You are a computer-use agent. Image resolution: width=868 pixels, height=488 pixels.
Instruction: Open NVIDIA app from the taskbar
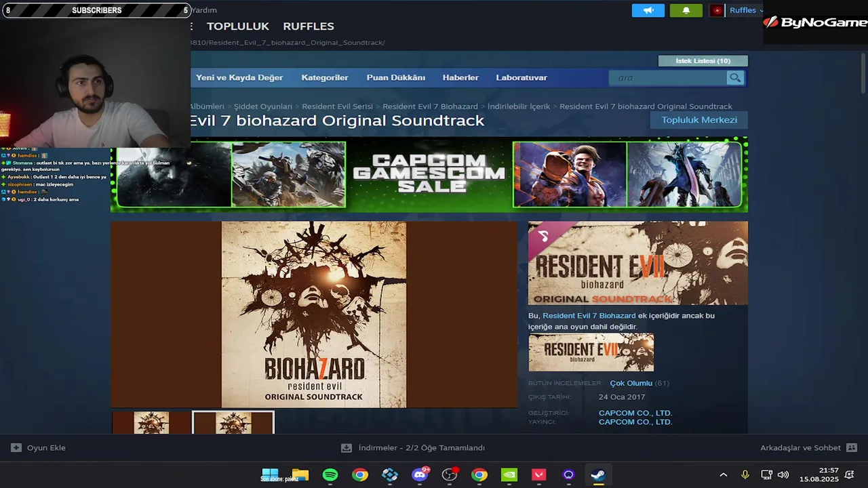point(509,474)
